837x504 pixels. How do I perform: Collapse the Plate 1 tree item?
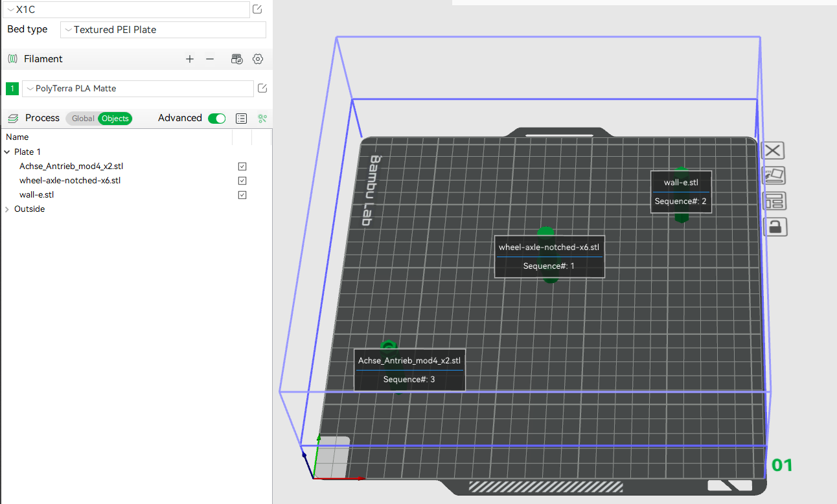[6, 152]
